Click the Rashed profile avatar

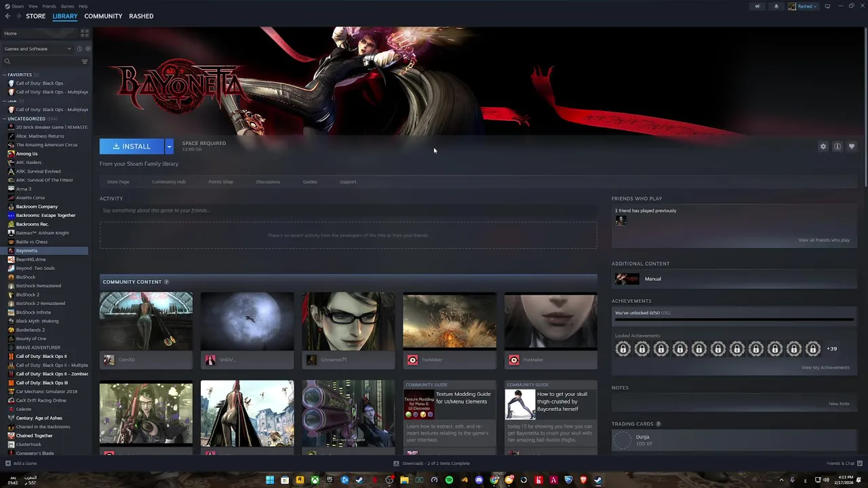click(x=792, y=6)
